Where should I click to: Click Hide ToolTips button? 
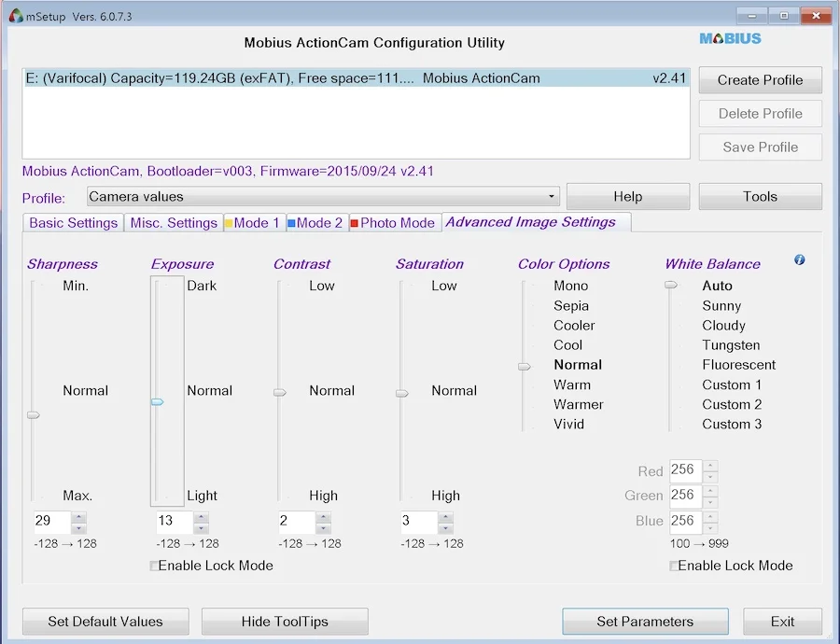coord(285,622)
